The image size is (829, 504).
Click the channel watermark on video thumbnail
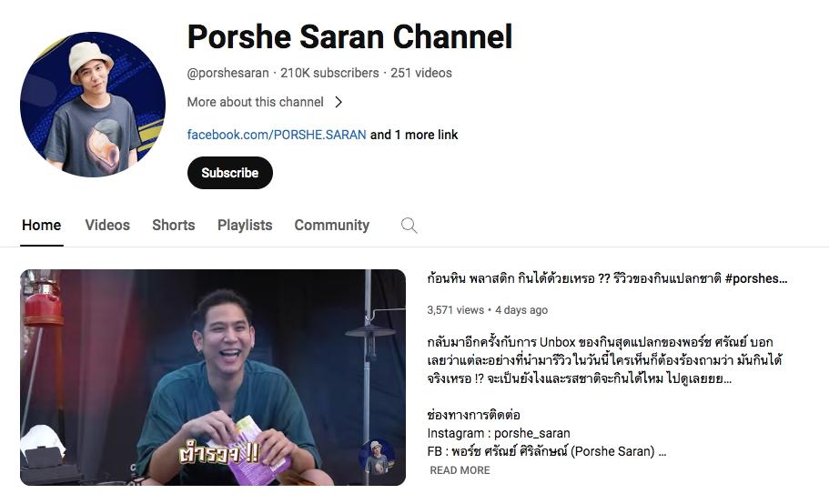377,459
